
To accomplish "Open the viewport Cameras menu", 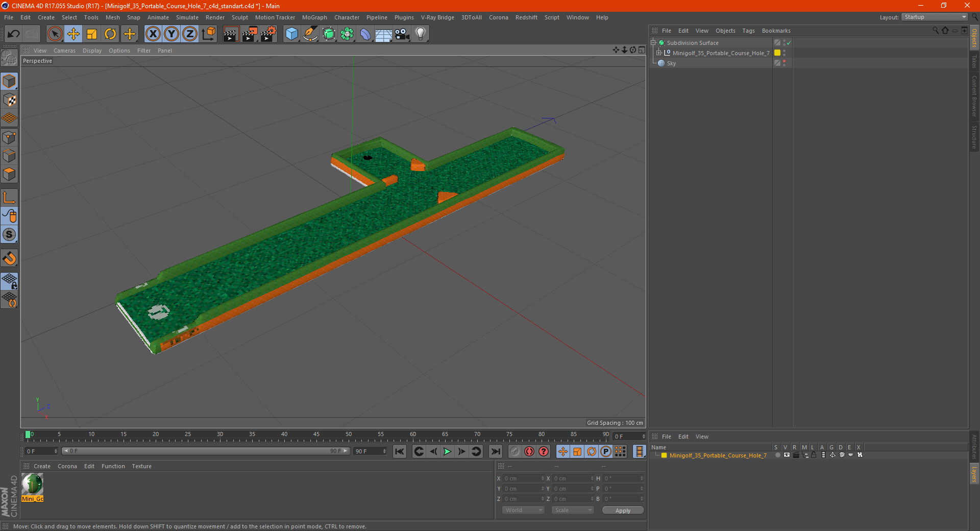I will point(64,51).
